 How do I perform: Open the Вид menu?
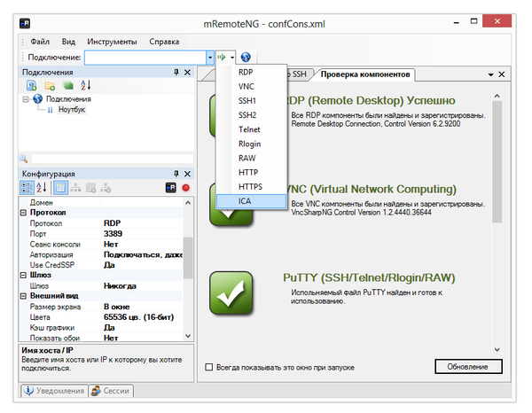pyautogui.click(x=68, y=42)
